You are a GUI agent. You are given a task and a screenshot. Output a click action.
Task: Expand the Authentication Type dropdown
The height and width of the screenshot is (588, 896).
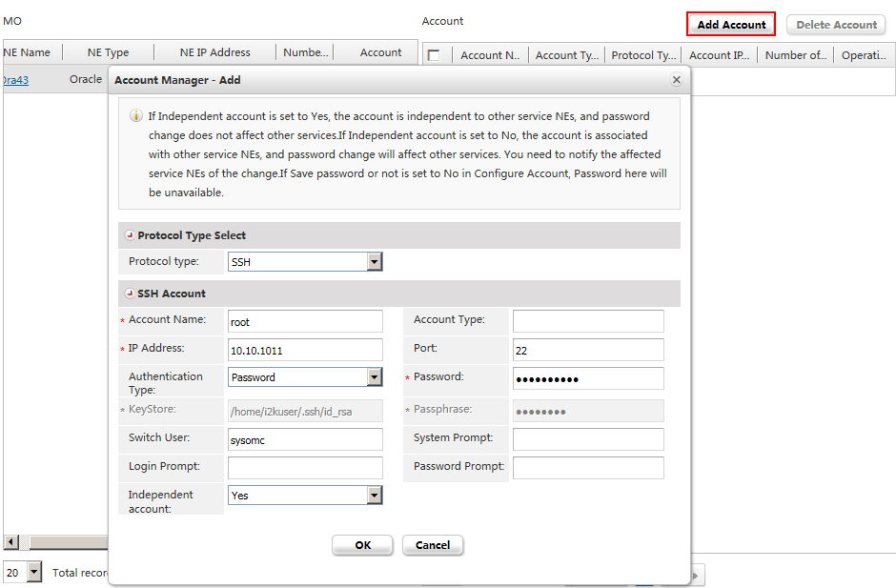point(375,377)
